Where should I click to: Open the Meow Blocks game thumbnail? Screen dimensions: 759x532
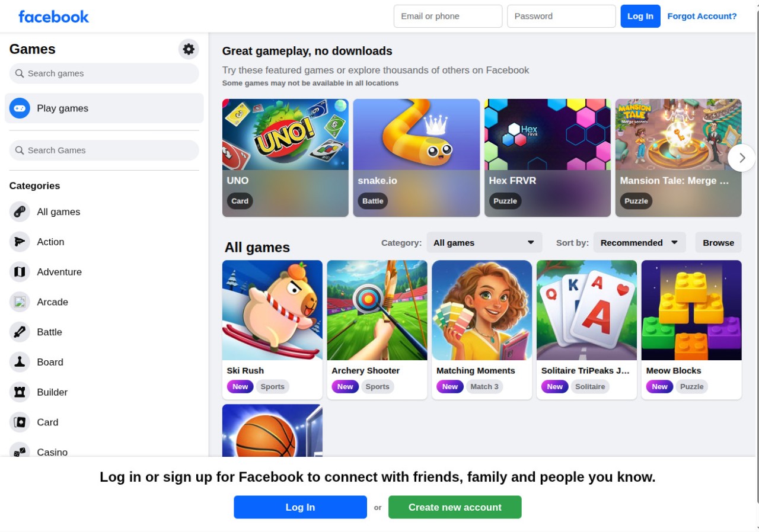[691, 310]
